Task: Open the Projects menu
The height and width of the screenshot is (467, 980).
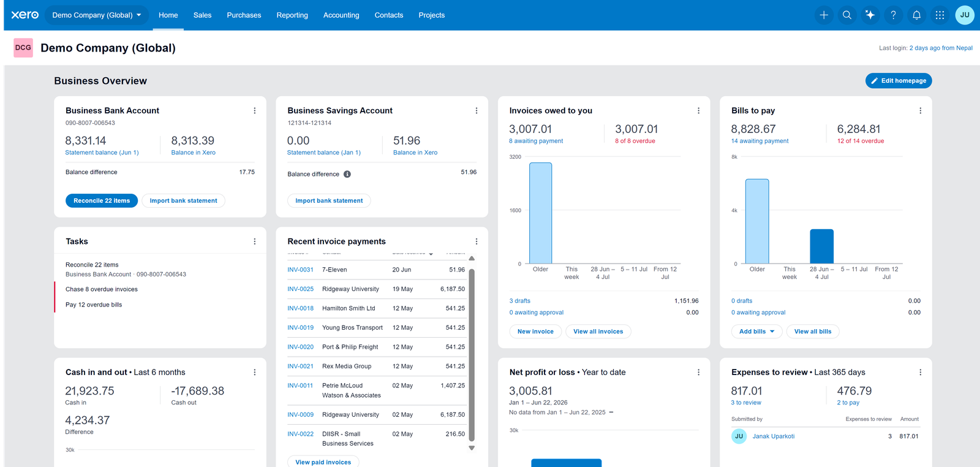Action: (x=432, y=15)
